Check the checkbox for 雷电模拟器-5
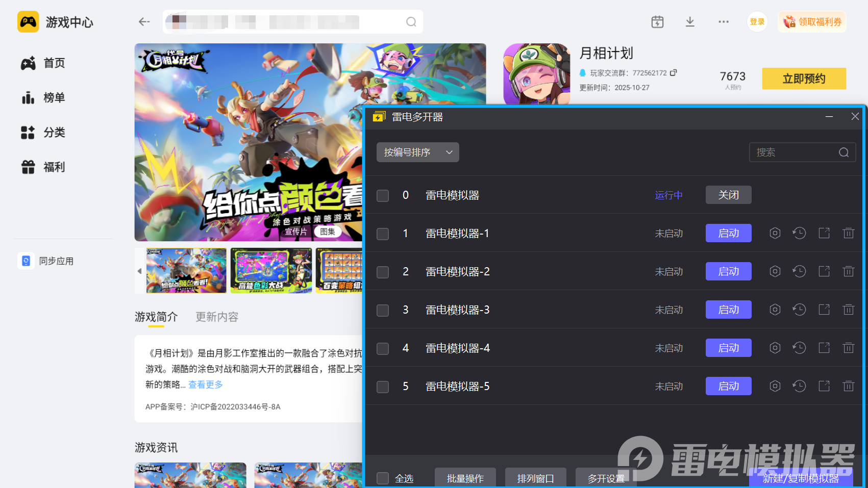This screenshot has height=488, width=868. click(x=382, y=387)
